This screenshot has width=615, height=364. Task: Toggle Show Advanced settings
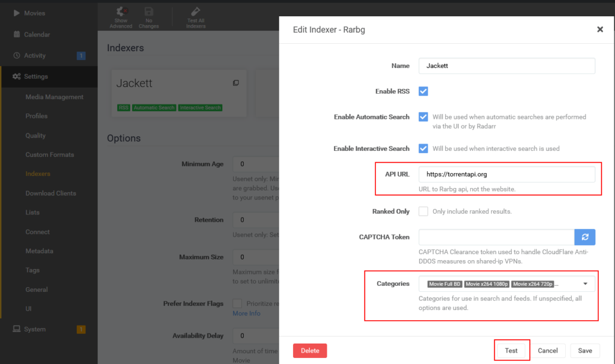tap(121, 17)
